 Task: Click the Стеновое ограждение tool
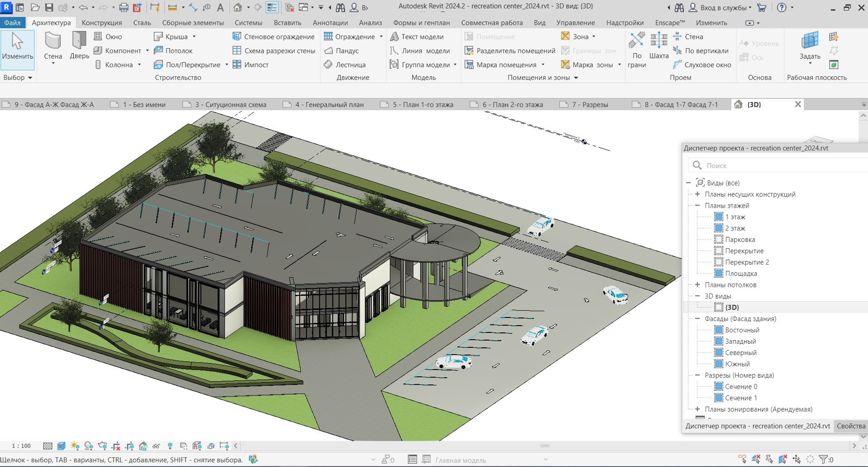coord(274,37)
